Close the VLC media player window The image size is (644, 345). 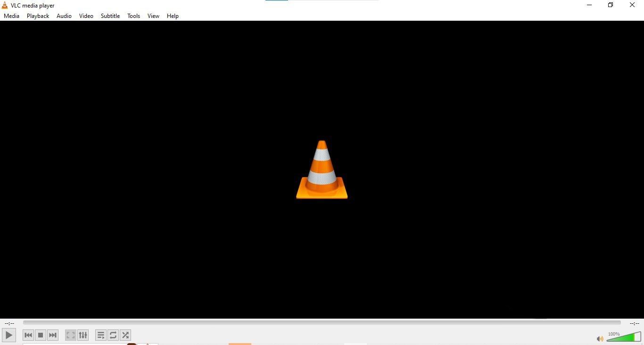632,5
